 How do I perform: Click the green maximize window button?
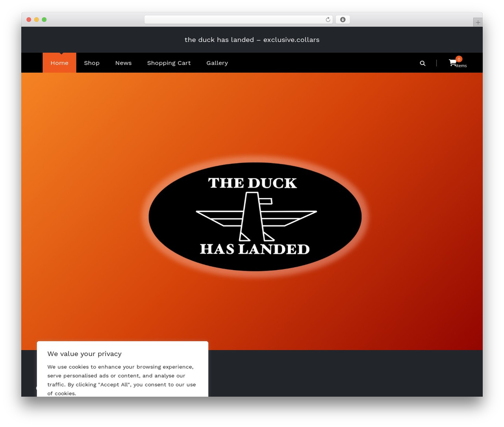pyautogui.click(x=44, y=20)
